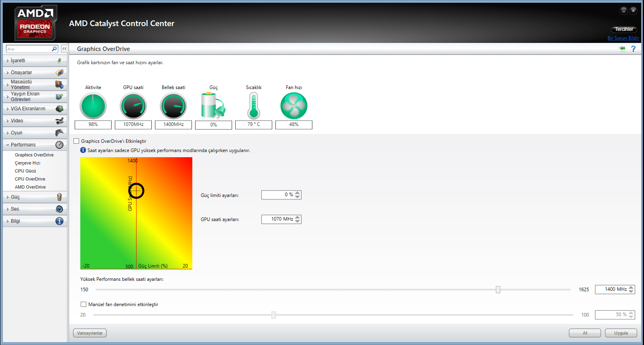This screenshot has width=644, height=345.
Task: Click the Sıcaklık thermometer icon
Action: [254, 106]
